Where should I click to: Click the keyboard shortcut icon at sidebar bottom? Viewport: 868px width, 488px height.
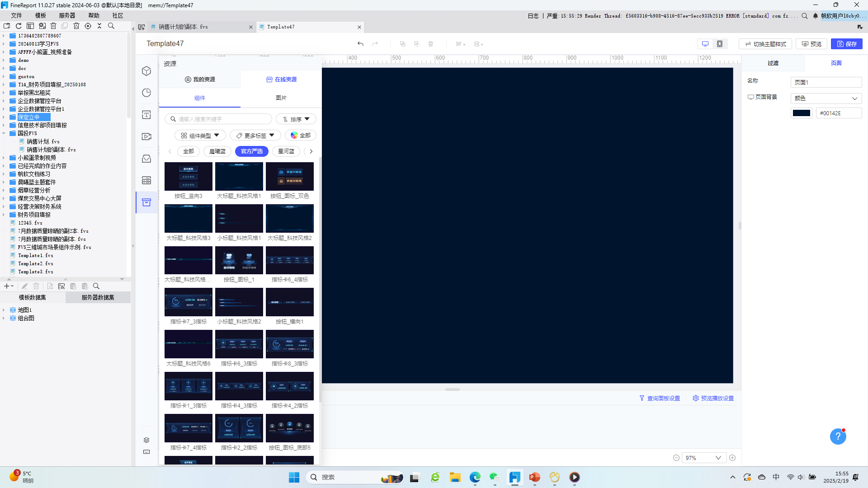tap(146, 452)
